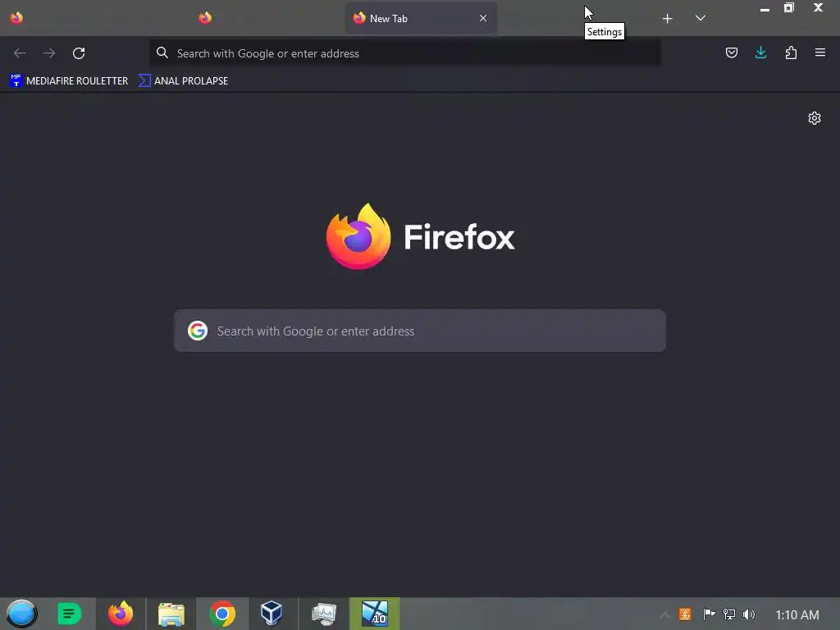Click the address bar search field
The width and height of the screenshot is (840, 630).
coord(405,53)
